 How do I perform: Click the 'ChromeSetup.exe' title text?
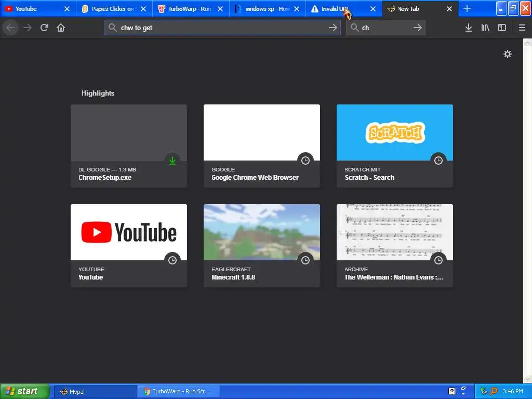point(105,178)
